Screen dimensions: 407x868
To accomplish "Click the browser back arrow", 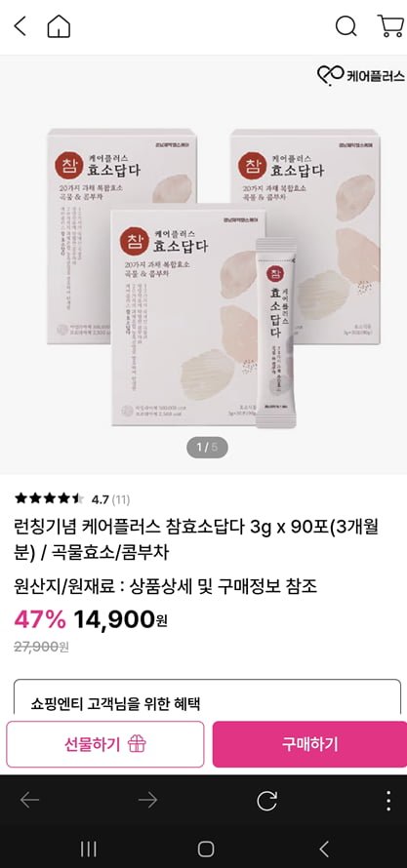I will click(29, 800).
